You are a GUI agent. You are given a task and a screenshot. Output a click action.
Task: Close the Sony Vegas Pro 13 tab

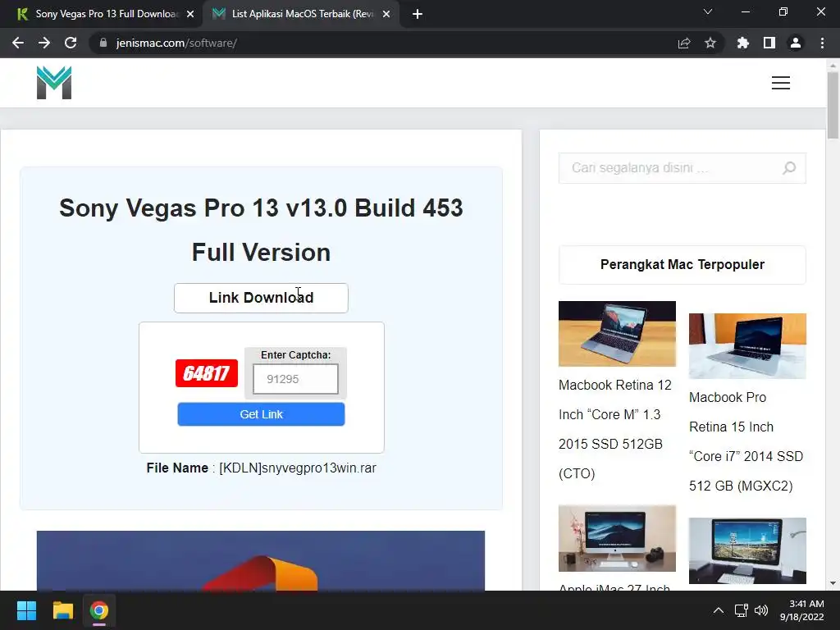(190, 14)
